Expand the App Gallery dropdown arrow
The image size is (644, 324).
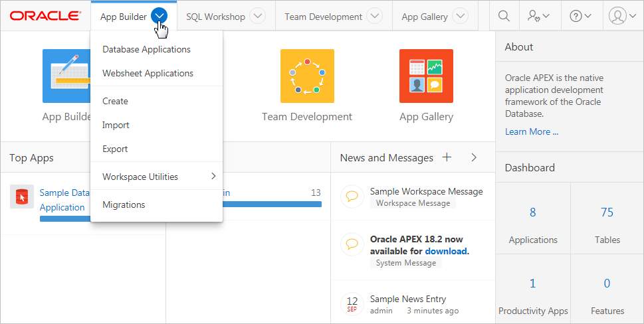point(460,17)
